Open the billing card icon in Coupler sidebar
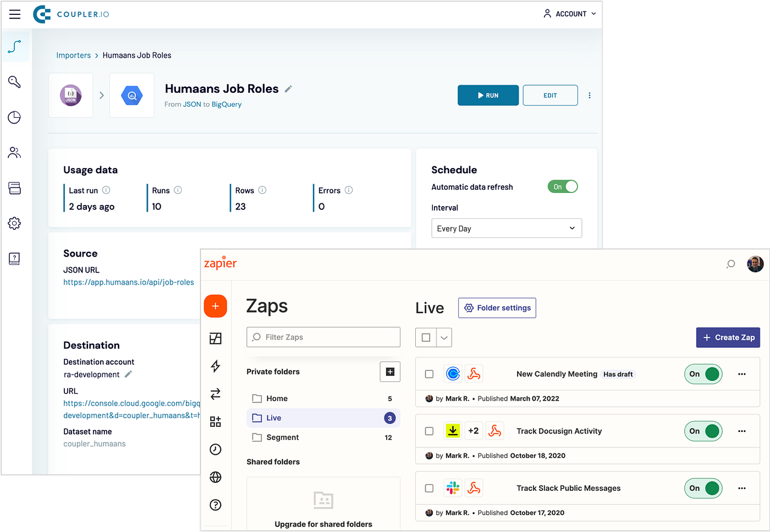The height and width of the screenshot is (532, 770). point(15,188)
